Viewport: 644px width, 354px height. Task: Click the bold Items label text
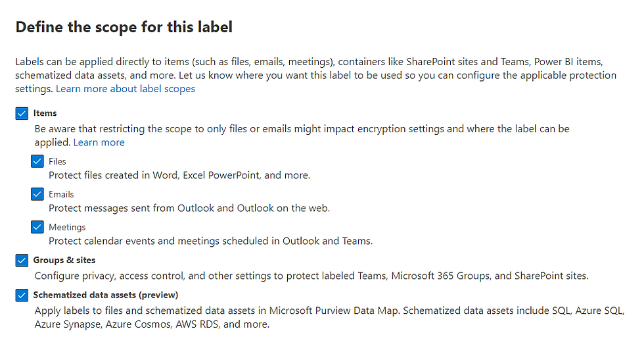point(45,113)
